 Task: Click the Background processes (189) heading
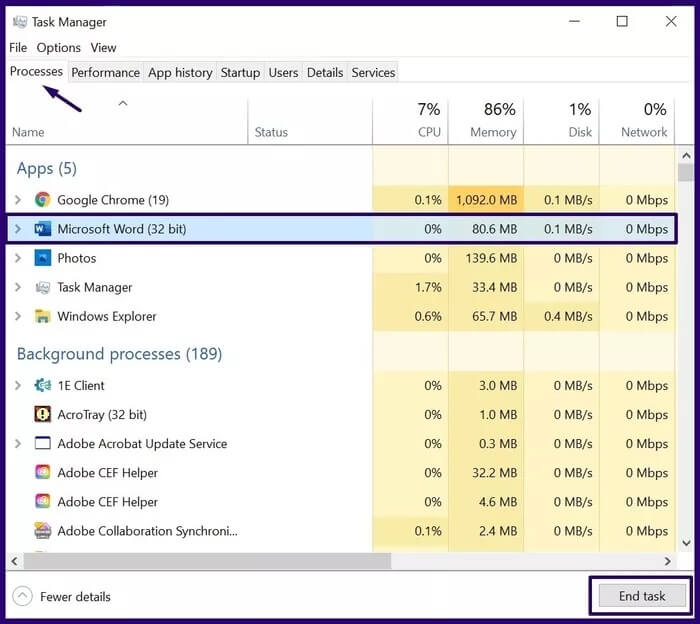tap(120, 354)
